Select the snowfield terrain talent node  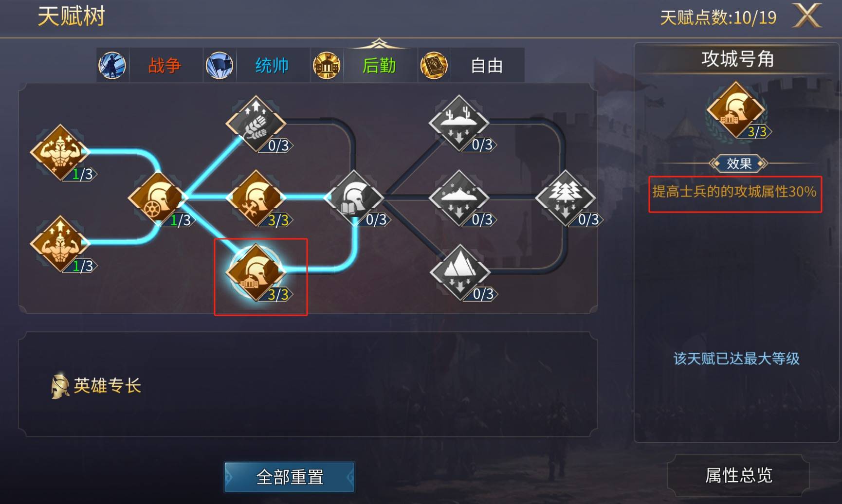point(459,198)
